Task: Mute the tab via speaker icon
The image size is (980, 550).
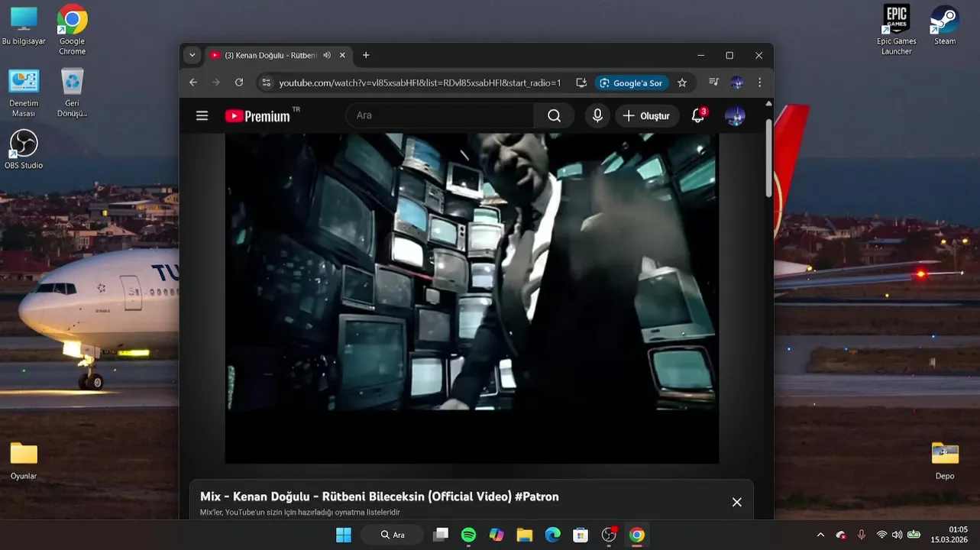Action: [327, 55]
